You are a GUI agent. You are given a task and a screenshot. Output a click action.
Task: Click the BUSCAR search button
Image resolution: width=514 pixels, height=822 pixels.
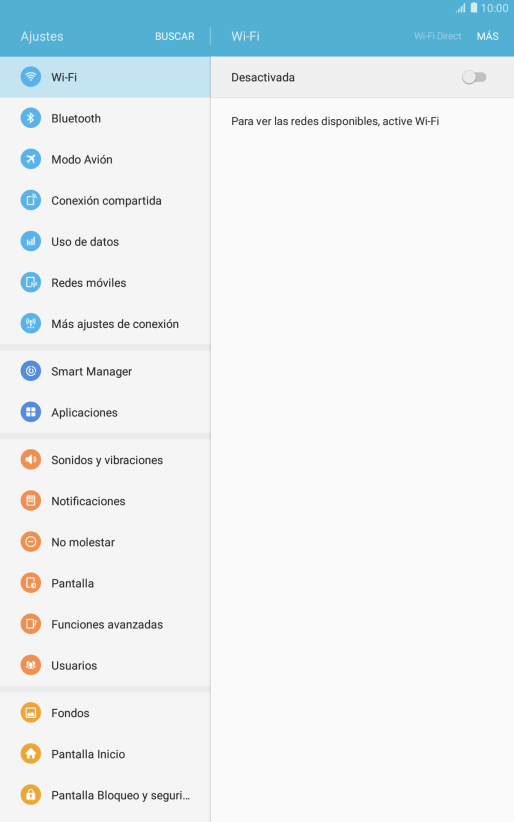click(x=175, y=36)
